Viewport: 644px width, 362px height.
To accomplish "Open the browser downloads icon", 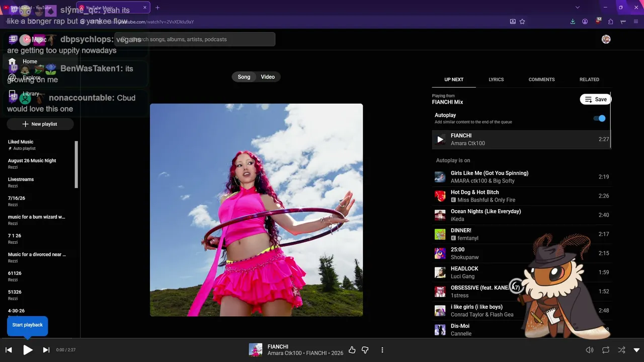I will 573,22.
